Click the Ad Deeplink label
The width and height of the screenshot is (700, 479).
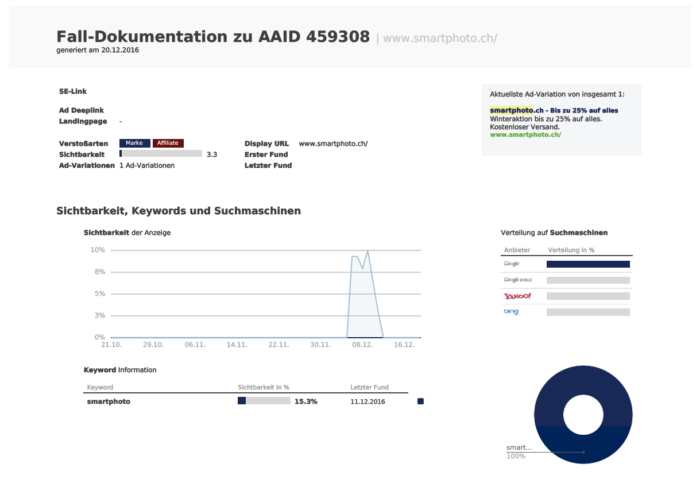click(81, 110)
